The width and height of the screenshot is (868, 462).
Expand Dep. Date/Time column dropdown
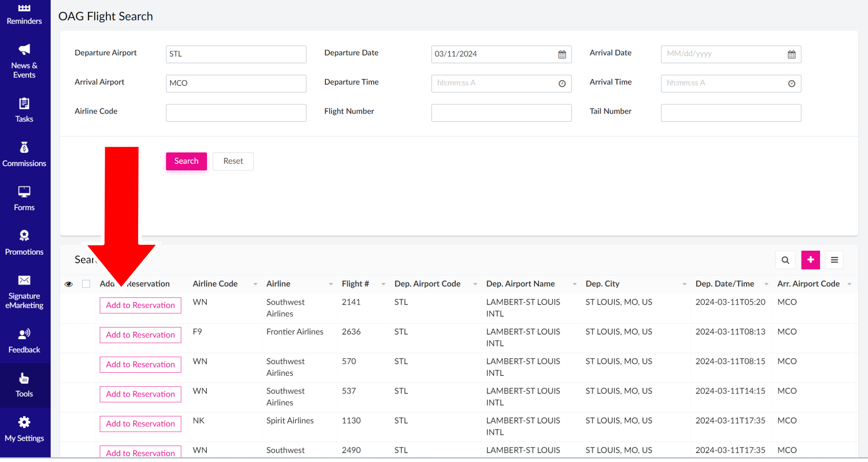click(x=766, y=284)
